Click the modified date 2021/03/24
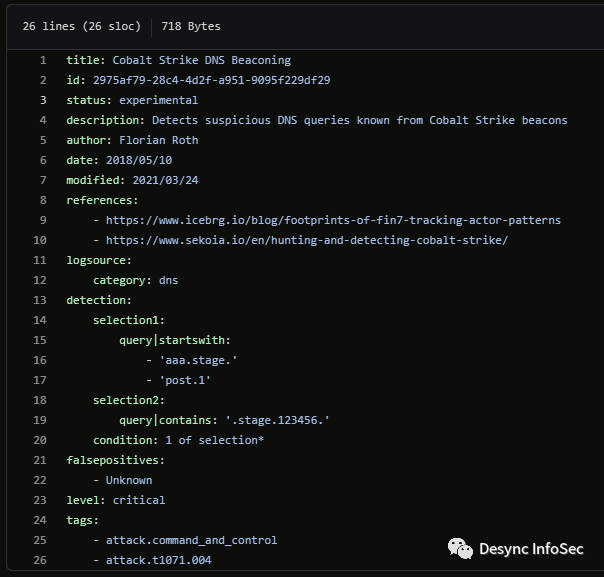The width and height of the screenshot is (604, 577). click(165, 180)
